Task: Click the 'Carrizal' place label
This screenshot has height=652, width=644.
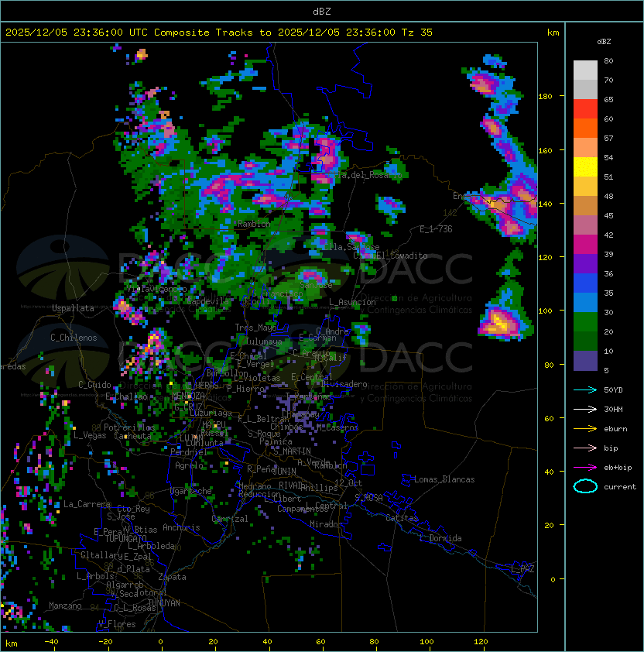Action: pyautogui.click(x=230, y=519)
